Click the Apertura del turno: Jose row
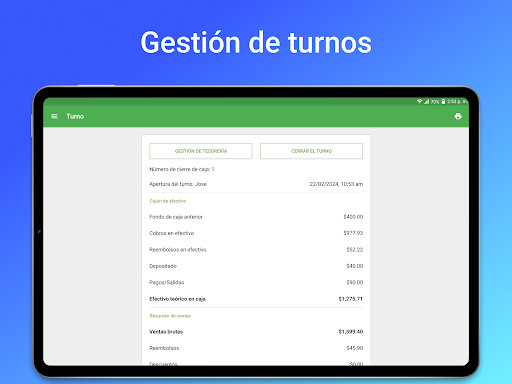Viewport: 512px width, 384px height. (x=256, y=184)
